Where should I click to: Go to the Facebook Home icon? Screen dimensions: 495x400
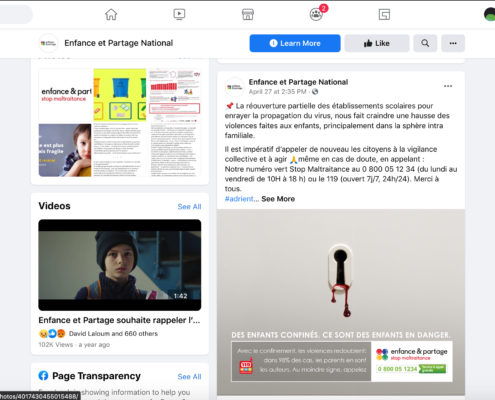[111, 14]
